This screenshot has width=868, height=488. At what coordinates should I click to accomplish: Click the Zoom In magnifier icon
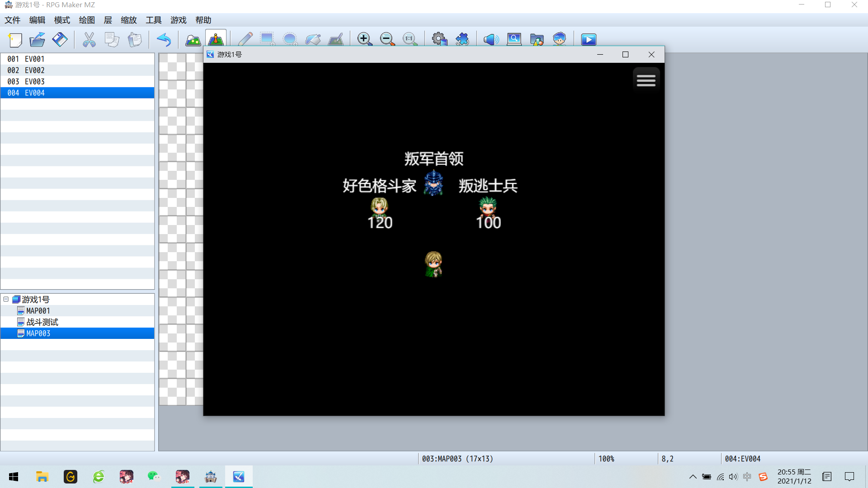pos(364,40)
